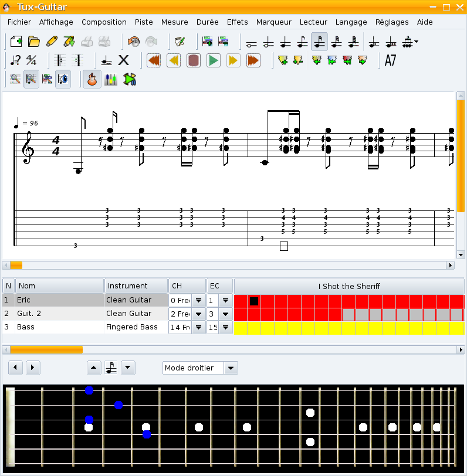Select the whole note duration
Image resolution: width=467 pixels, height=476 pixels.
click(x=252, y=42)
